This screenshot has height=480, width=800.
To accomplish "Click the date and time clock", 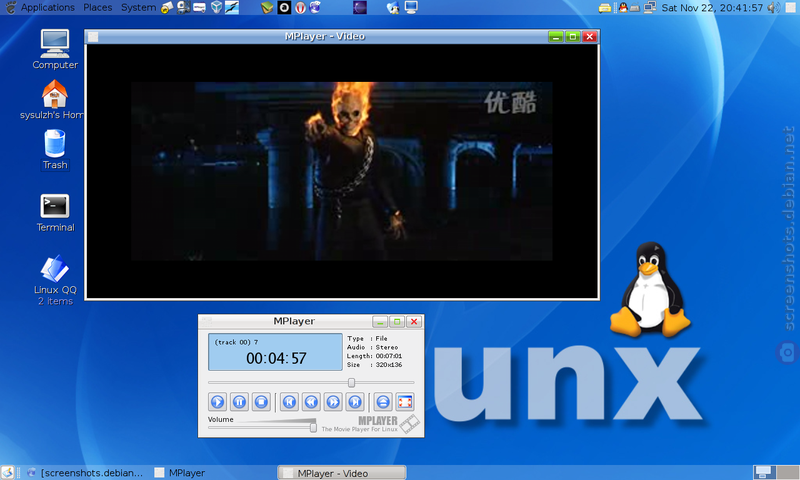I will (x=712, y=8).
